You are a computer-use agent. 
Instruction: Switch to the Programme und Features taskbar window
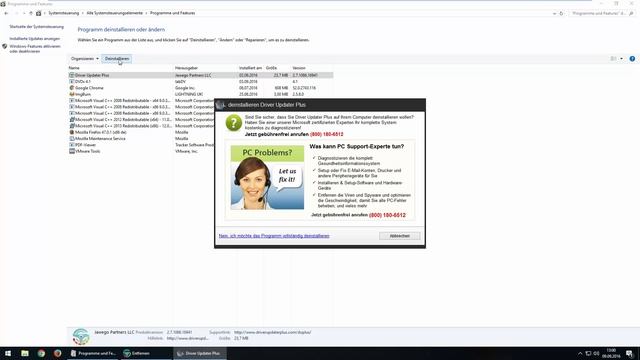[x=93, y=353]
